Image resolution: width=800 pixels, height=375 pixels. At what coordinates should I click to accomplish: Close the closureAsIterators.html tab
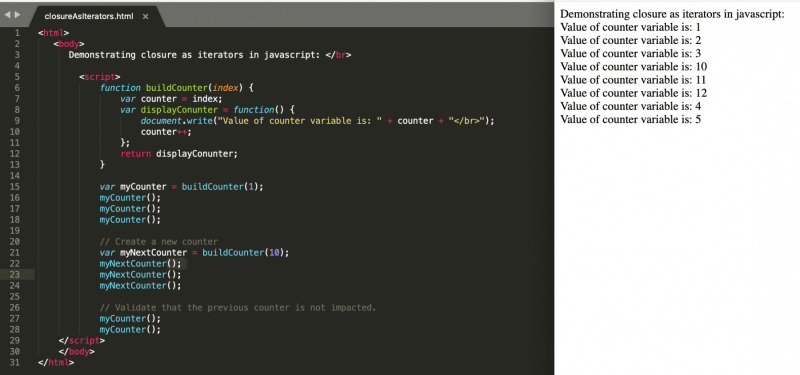[x=145, y=17]
